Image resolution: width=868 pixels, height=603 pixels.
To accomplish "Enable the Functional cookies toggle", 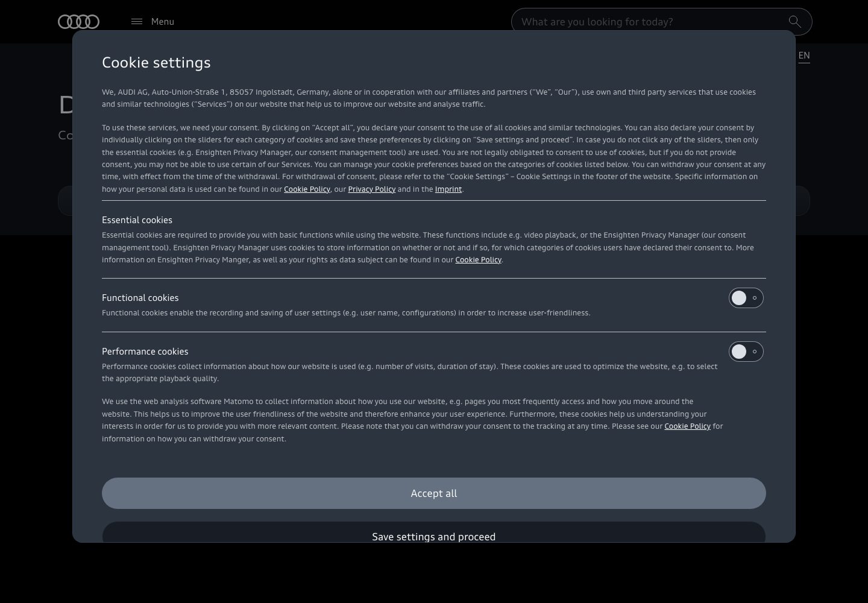I will click(x=746, y=298).
